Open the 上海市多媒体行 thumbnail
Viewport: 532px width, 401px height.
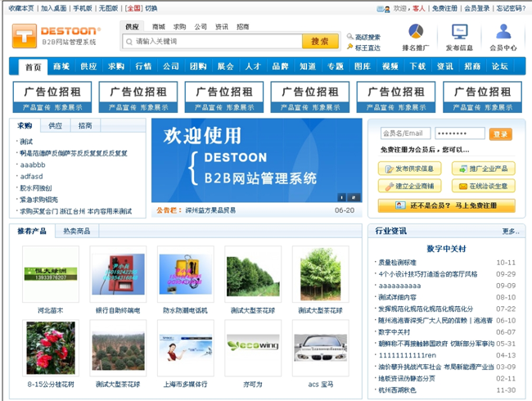(186, 348)
